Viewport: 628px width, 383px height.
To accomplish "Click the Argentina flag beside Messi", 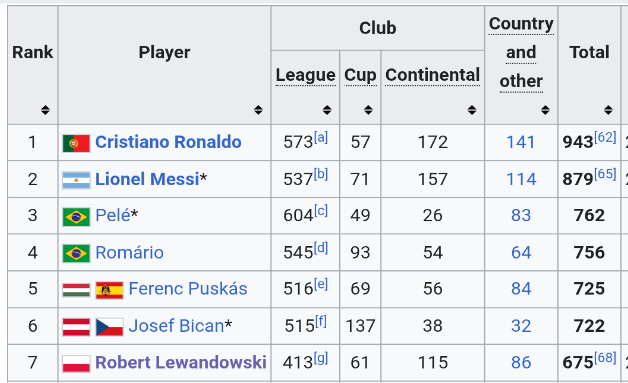I will (x=76, y=180).
